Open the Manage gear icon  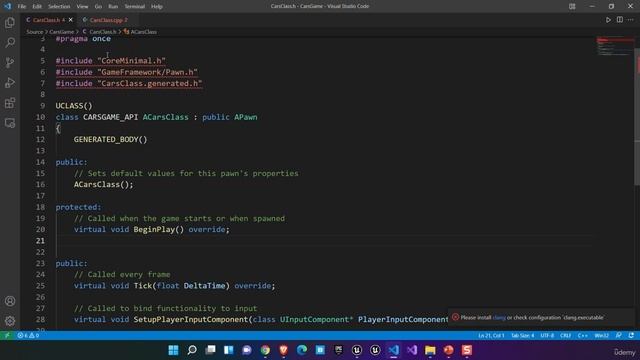(x=10, y=321)
